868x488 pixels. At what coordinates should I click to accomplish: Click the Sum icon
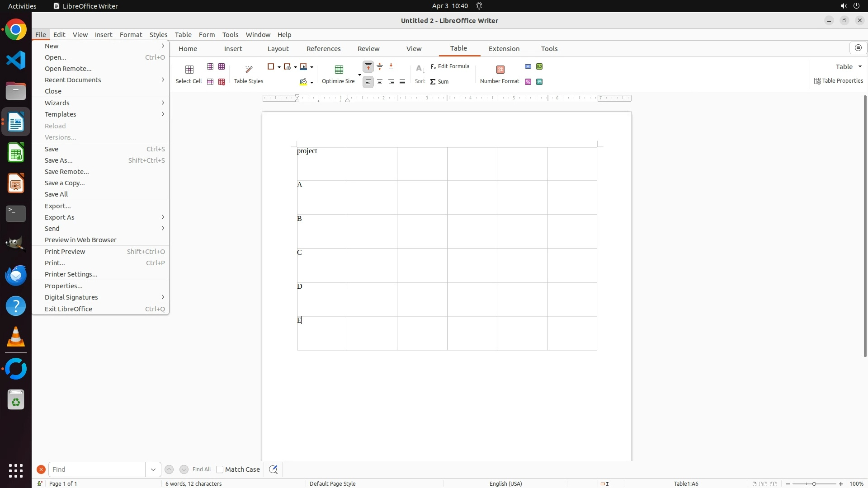click(x=439, y=82)
